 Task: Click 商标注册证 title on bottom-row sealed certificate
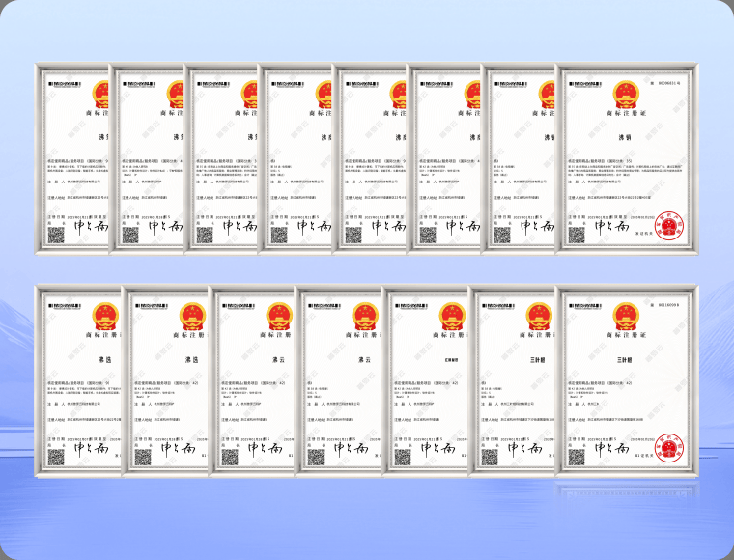626,335
